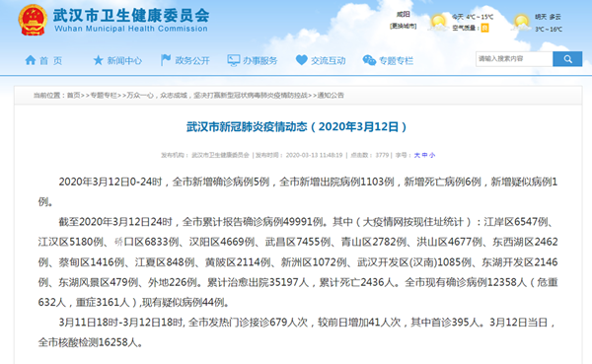This screenshot has height=364, width=592.
Task: Open the 交流互动 navigation menu item
Action: click(329, 60)
